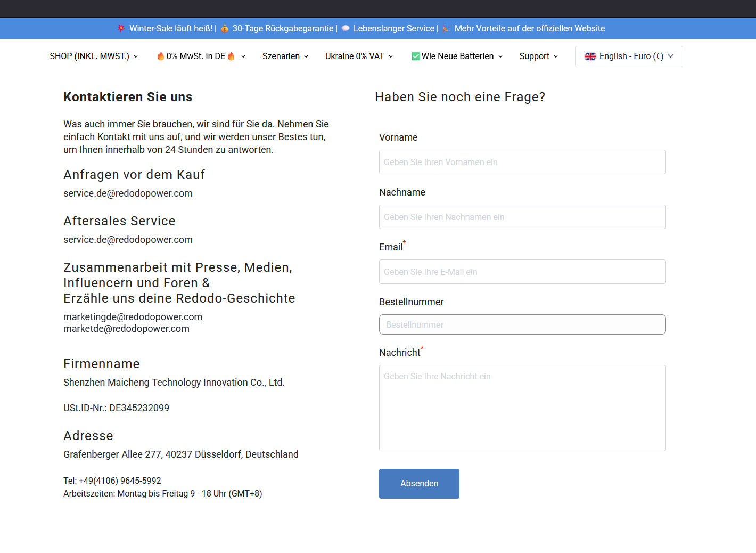
Task: Click the Grafenberger Allee 277 address text
Action: tap(181, 454)
